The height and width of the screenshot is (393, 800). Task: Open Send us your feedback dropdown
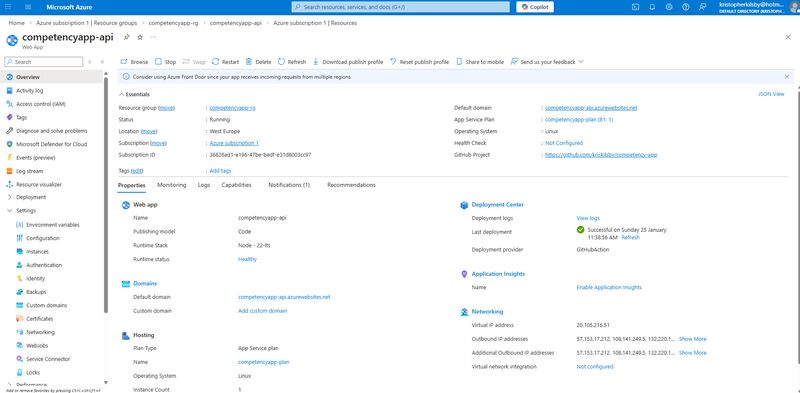click(547, 62)
